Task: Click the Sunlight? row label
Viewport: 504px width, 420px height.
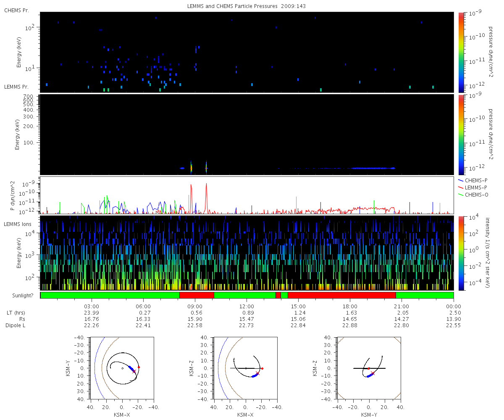Action: 18,295
